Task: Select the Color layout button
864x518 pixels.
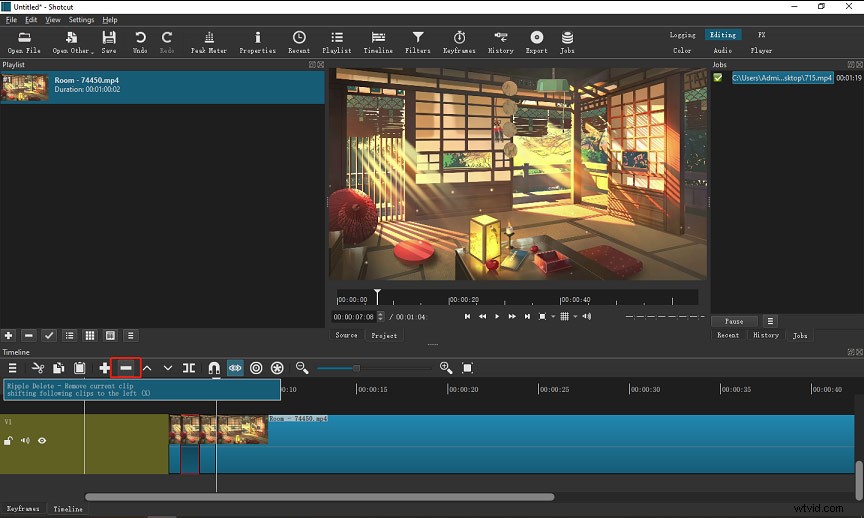Action: pos(682,50)
